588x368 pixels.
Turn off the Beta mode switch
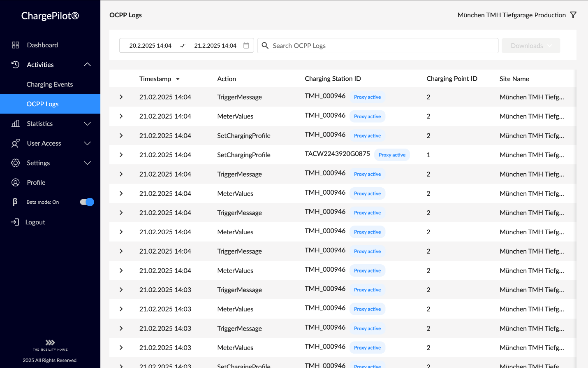point(87,202)
